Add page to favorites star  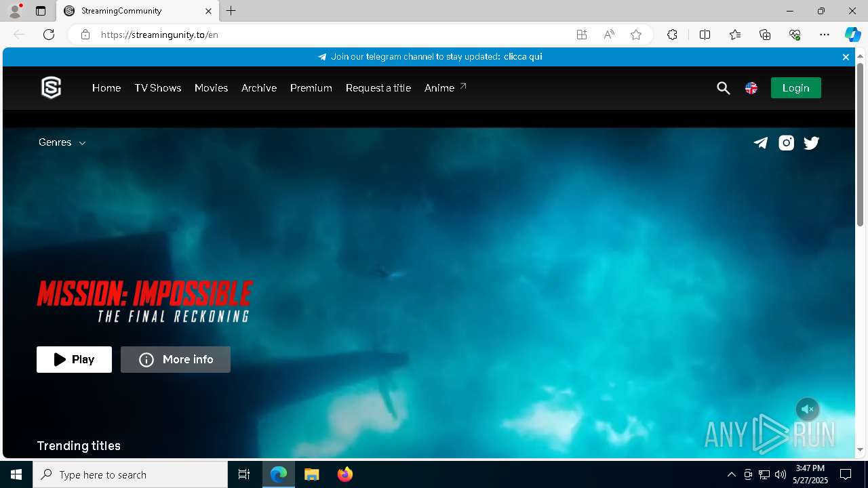point(636,35)
